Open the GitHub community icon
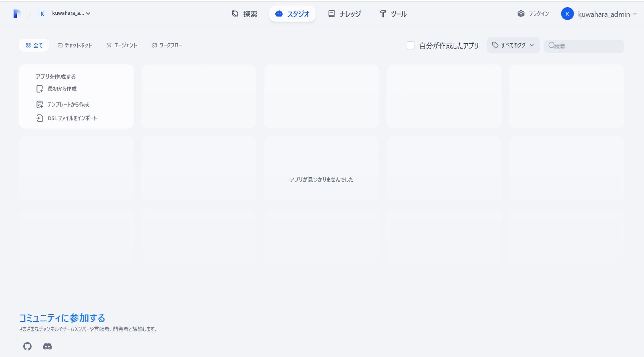This screenshot has width=644, height=357. [27, 346]
